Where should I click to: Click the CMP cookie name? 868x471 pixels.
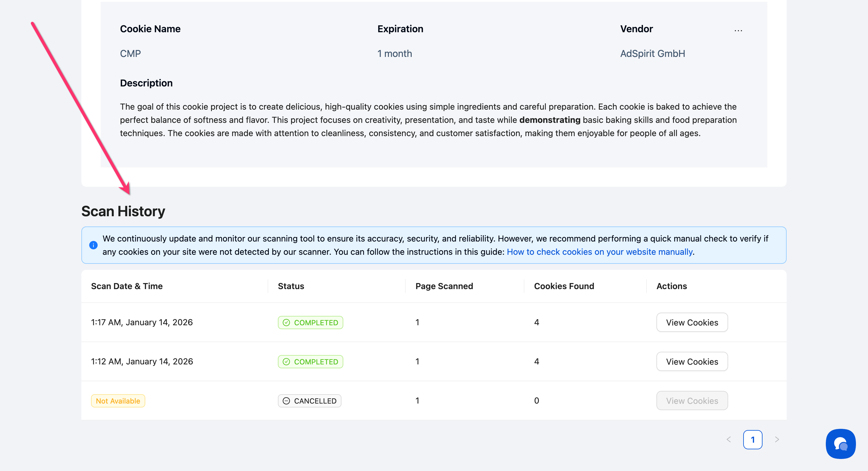click(131, 54)
